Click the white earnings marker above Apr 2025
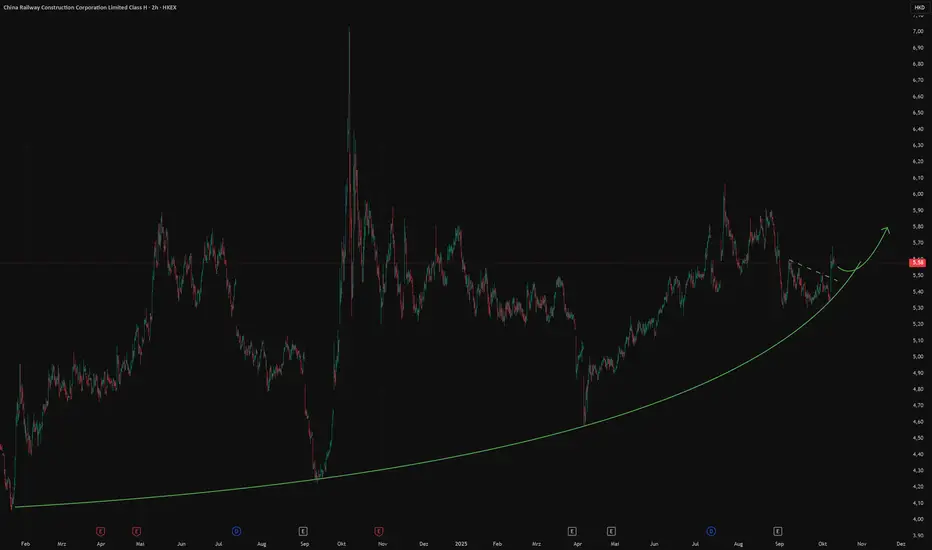 [x=572, y=531]
